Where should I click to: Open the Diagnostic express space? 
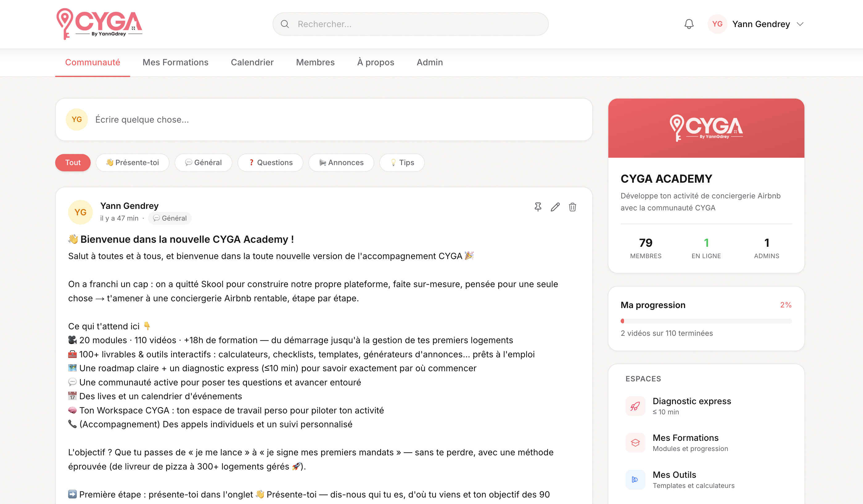point(706,406)
